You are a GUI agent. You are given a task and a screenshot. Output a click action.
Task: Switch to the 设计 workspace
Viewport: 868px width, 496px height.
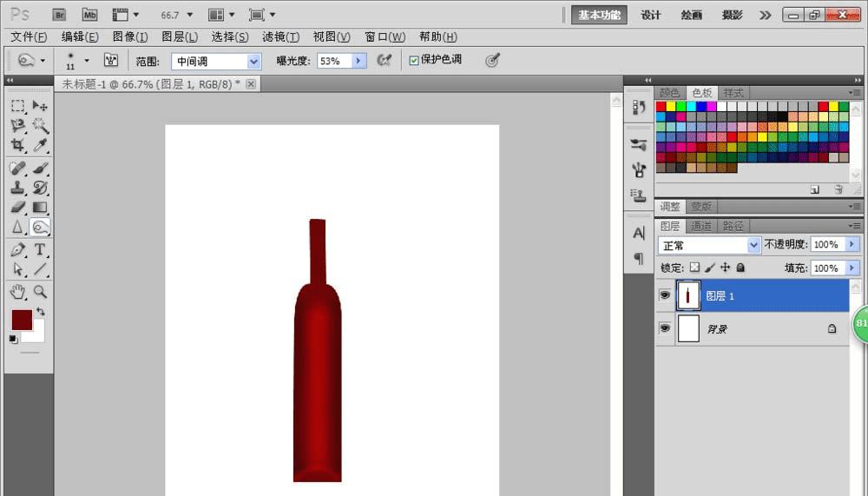pyautogui.click(x=651, y=15)
